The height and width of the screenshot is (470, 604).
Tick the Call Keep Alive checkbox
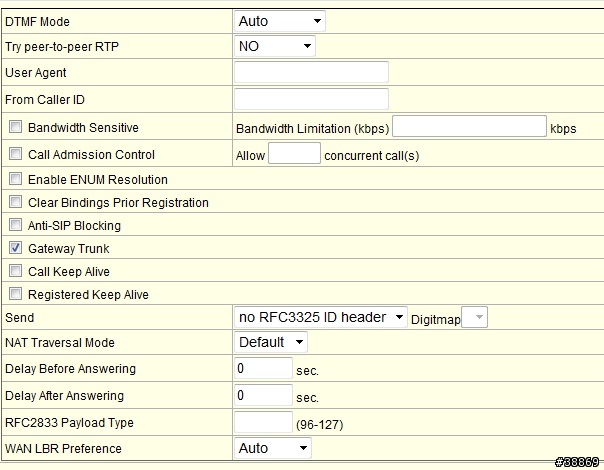(x=15, y=271)
